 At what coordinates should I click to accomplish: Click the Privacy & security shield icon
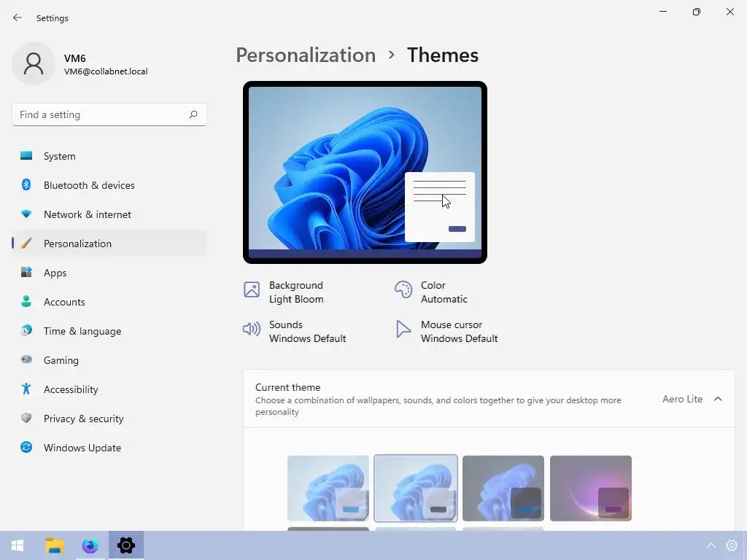point(26,418)
